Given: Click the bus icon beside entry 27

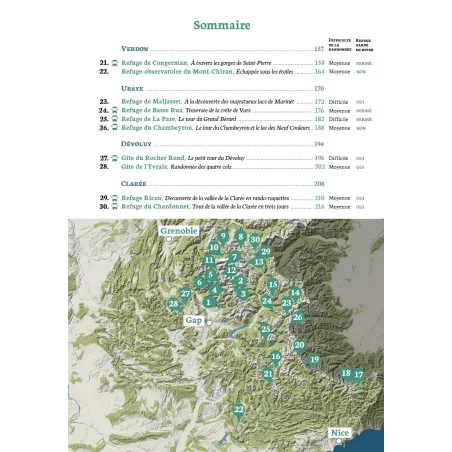Looking at the screenshot, I should tap(115, 158).
